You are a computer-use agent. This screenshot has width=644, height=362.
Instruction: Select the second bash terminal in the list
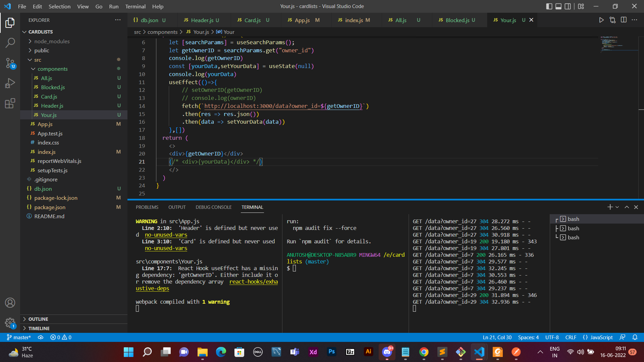tap(573, 228)
